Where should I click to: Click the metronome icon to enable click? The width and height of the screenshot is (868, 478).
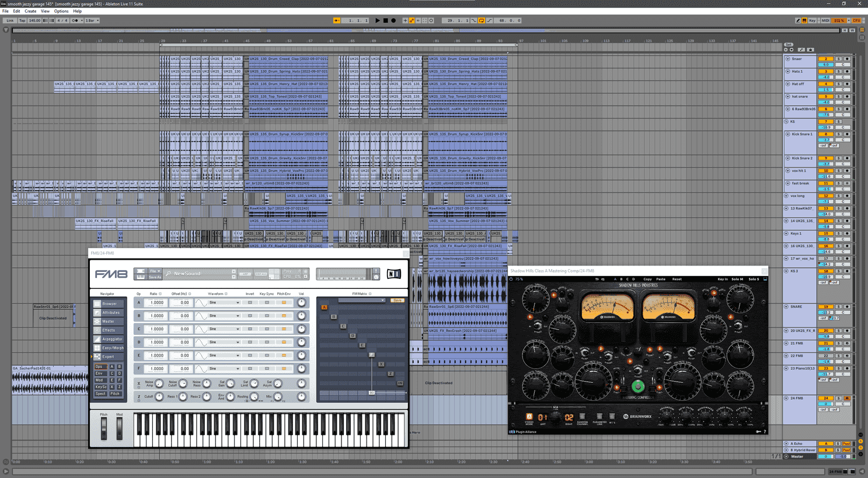(74, 20)
